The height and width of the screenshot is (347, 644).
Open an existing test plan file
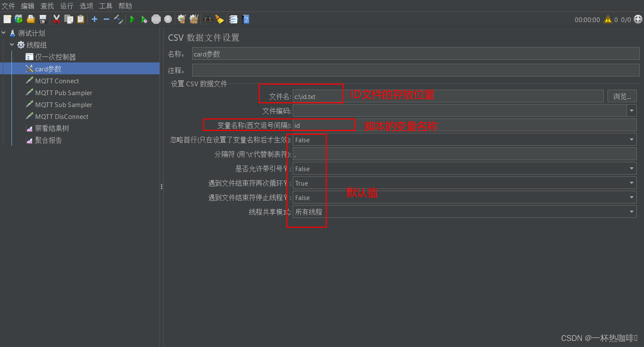pyautogui.click(x=31, y=19)
